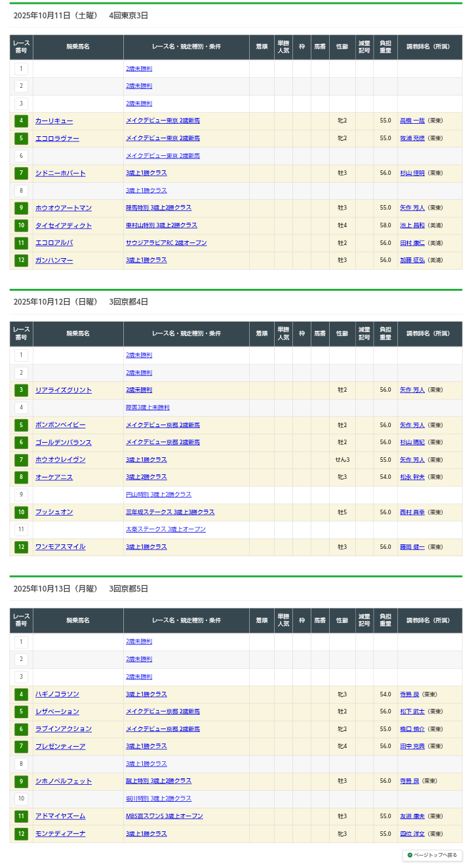Screen dimensions: 472x868
Task: Open the 太秦ステークス 3歳上オープン race link
Action: pos(166,529)
